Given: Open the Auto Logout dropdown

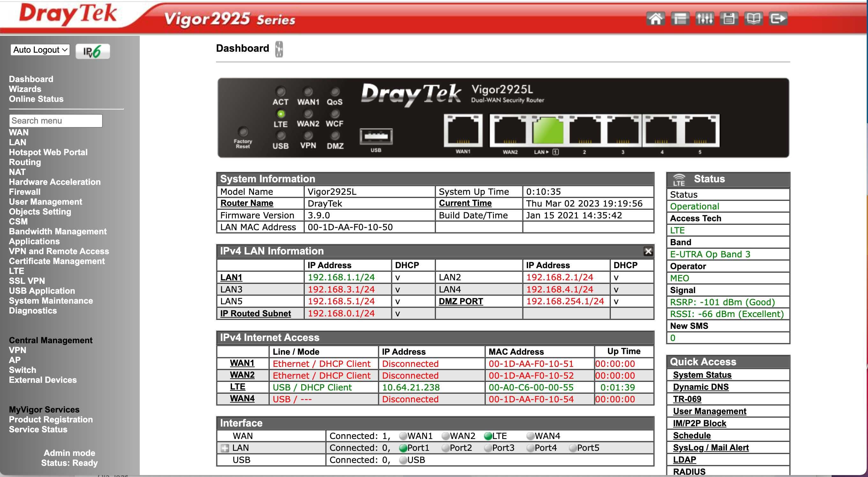Looking at the screenshot, I should pyautogui.click(x=40, y=50).
